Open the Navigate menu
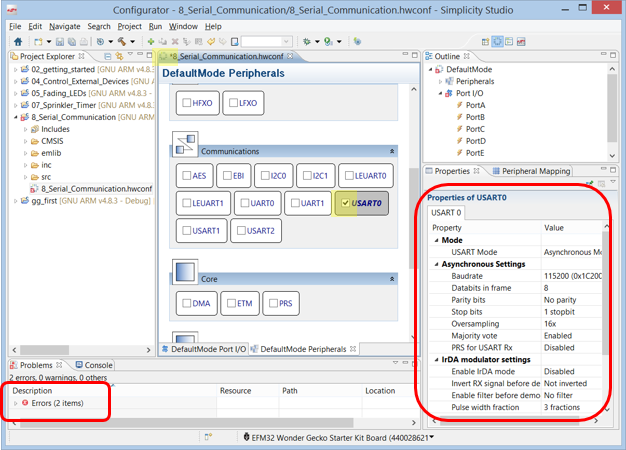 pyautogui.click(x=65, y=26)
